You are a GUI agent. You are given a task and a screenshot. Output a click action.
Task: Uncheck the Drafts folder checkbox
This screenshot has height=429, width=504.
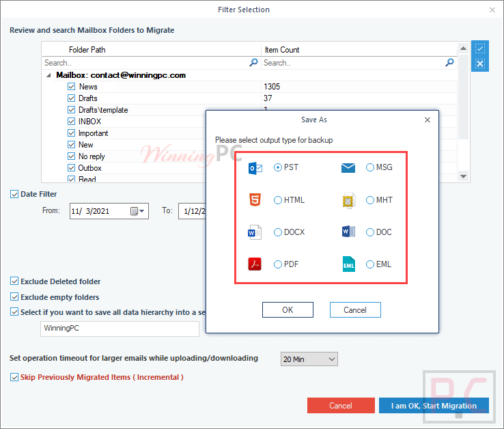click(x=71, y=98)
